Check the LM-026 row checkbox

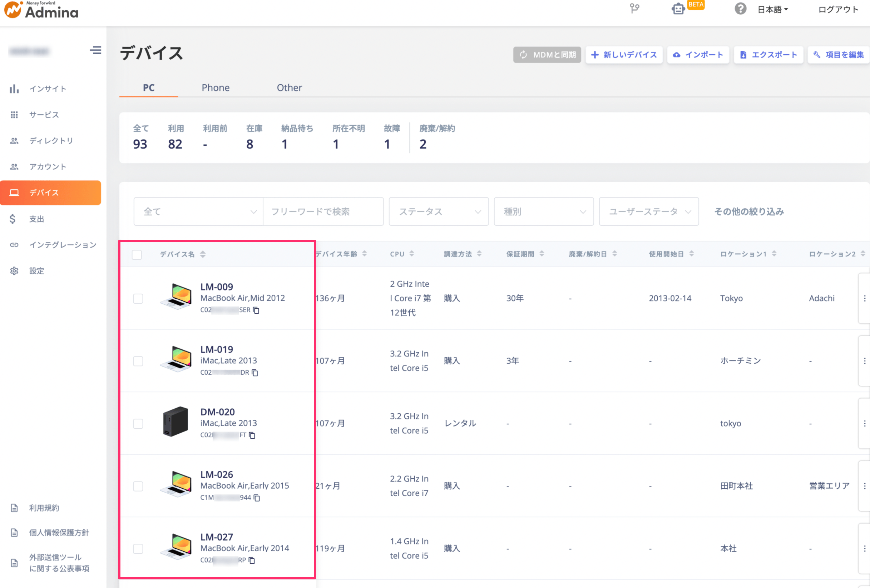138,486
